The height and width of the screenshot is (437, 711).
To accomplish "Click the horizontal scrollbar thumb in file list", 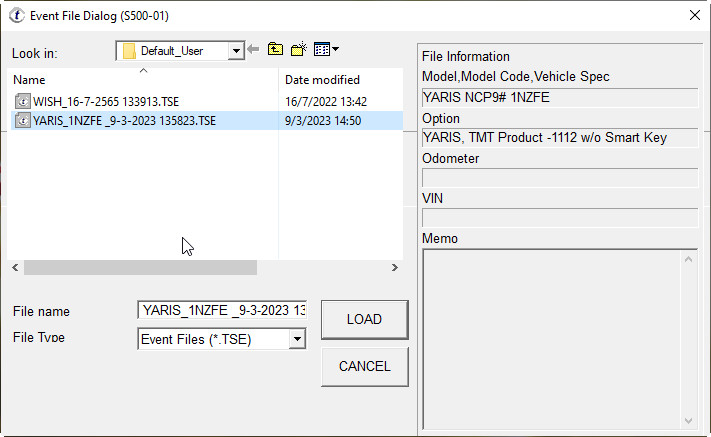I will 140,268.
